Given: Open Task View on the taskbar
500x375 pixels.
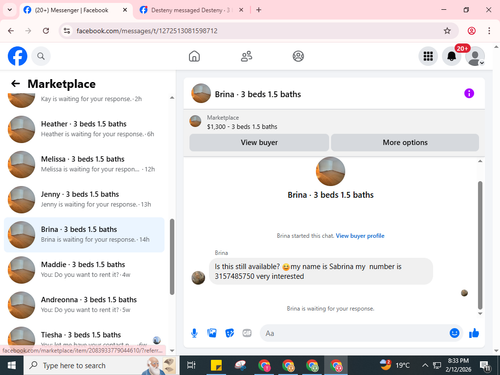Looking at the screenshot, I should pos(191,365).
